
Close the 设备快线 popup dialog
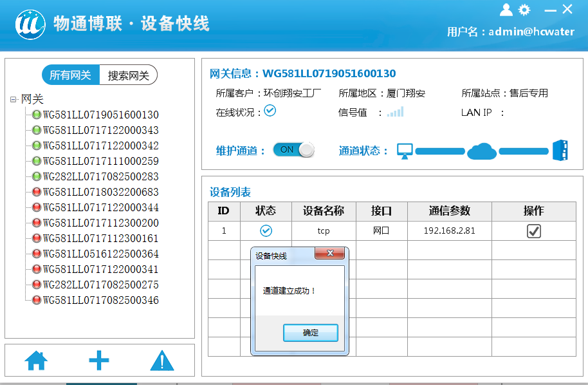(x=330, y=253)
